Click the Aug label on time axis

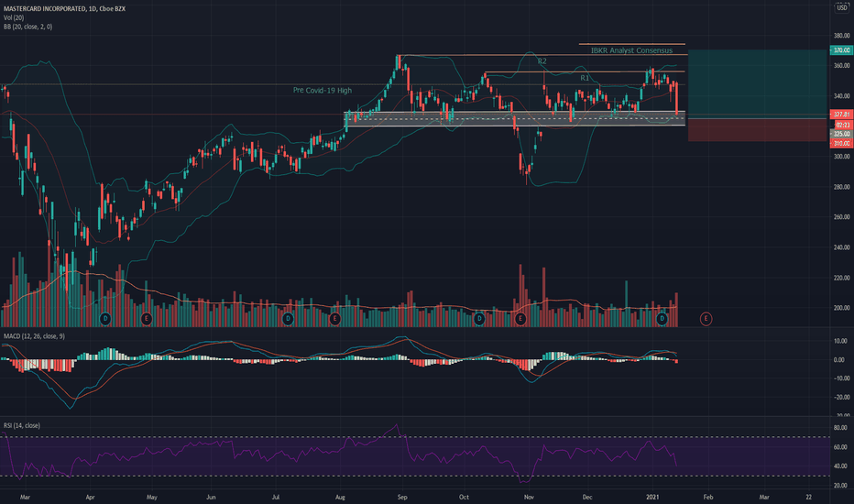click(340, 497)
